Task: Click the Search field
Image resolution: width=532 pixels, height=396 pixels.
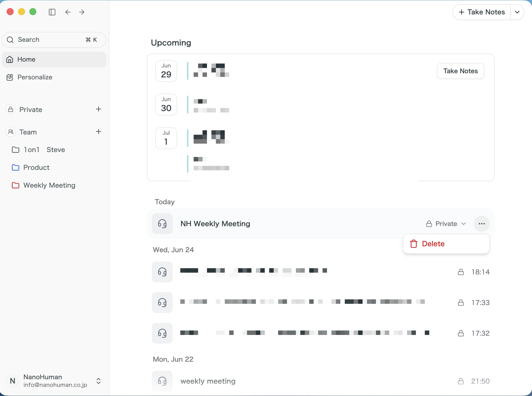Action: click(54, 40)
